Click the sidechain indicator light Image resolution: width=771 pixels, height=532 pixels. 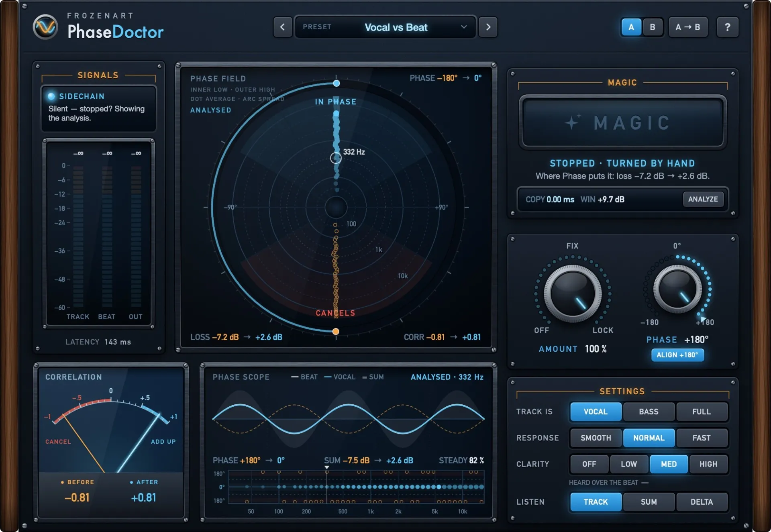(x=51, y=96)
